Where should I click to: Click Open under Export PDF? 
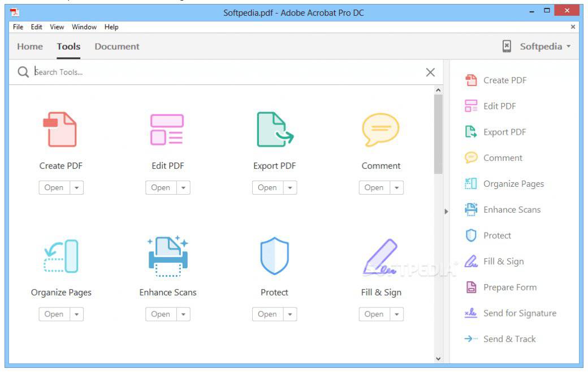click(x=267, y=187)
